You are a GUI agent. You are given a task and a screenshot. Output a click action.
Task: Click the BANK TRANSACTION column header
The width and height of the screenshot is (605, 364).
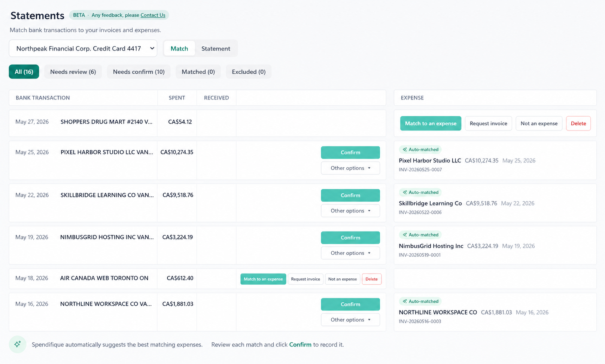click(x=43, y=98)
